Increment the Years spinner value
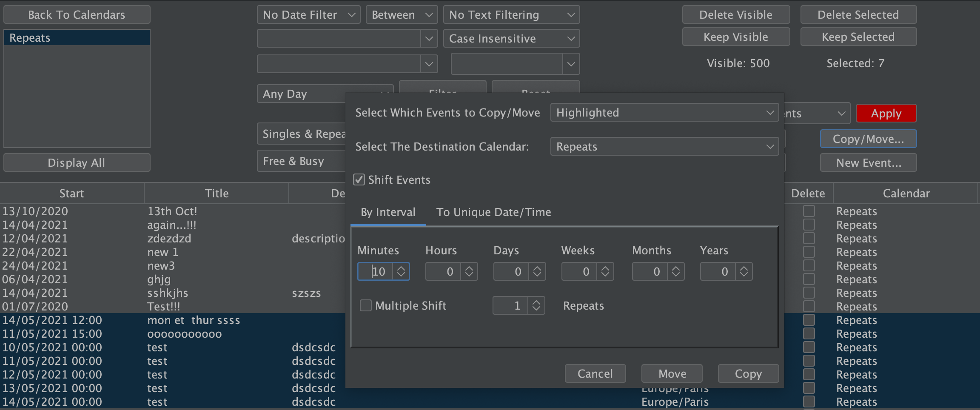 (x=743, y=268)
